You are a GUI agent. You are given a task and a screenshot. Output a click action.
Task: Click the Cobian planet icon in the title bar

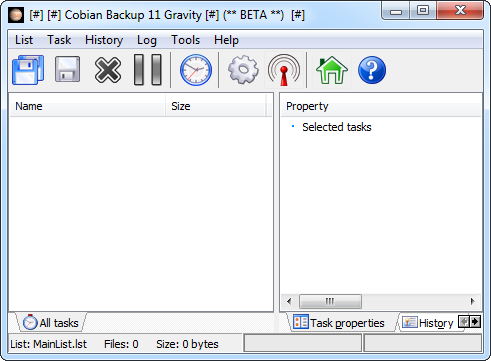(16, 15)
